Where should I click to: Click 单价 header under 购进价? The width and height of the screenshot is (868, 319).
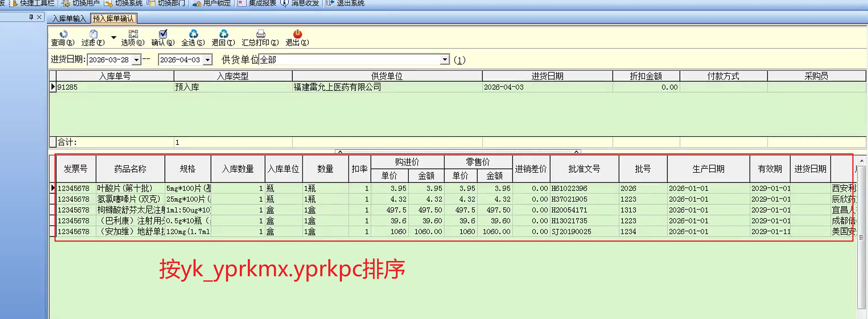click(390, 176)
